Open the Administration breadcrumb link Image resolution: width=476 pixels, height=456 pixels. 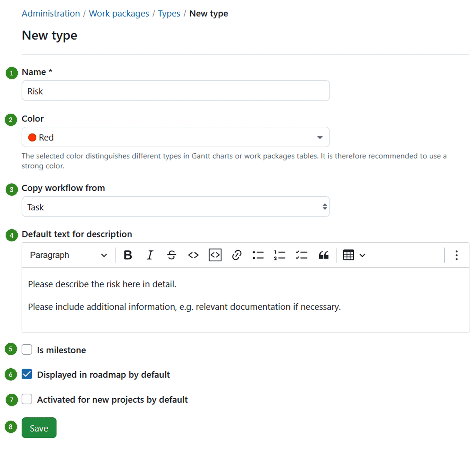pos(51,13)
